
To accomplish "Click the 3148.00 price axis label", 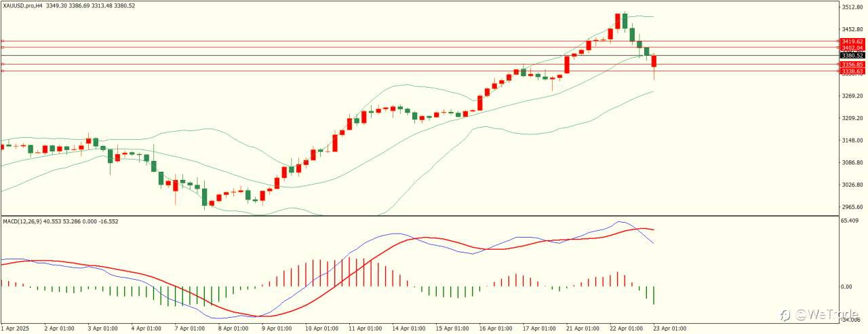I will 852,141.
